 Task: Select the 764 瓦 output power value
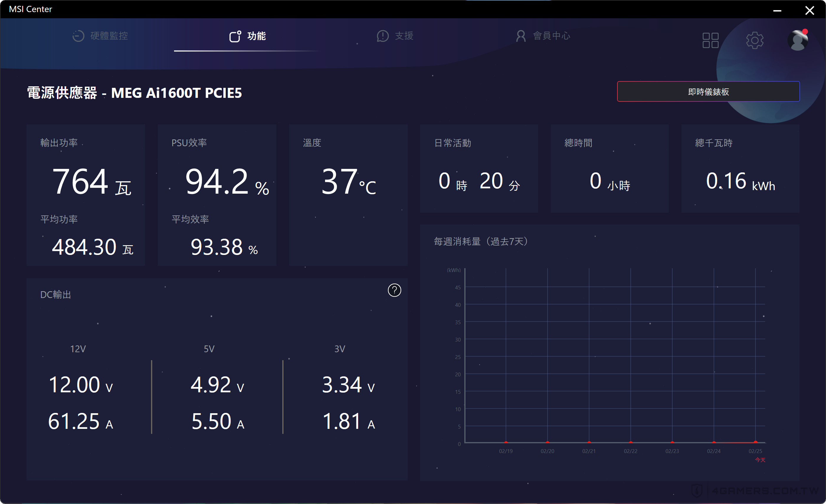[91, 182]
